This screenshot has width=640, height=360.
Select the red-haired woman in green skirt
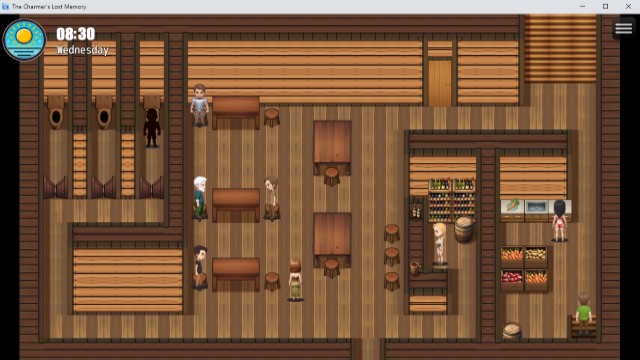pos(295,280)
